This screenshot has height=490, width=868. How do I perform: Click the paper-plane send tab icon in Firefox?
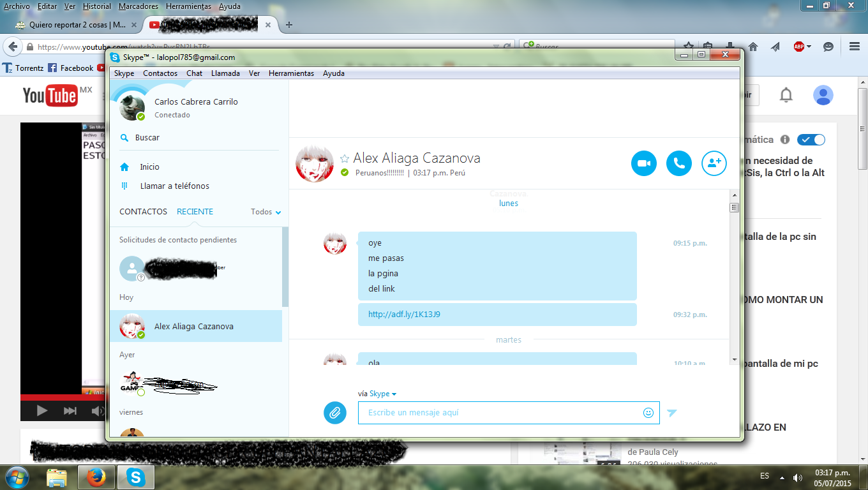tap(775, 47)
